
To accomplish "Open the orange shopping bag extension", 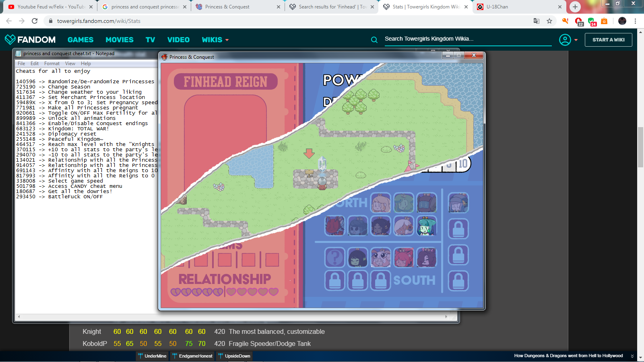I will (604, 21).
